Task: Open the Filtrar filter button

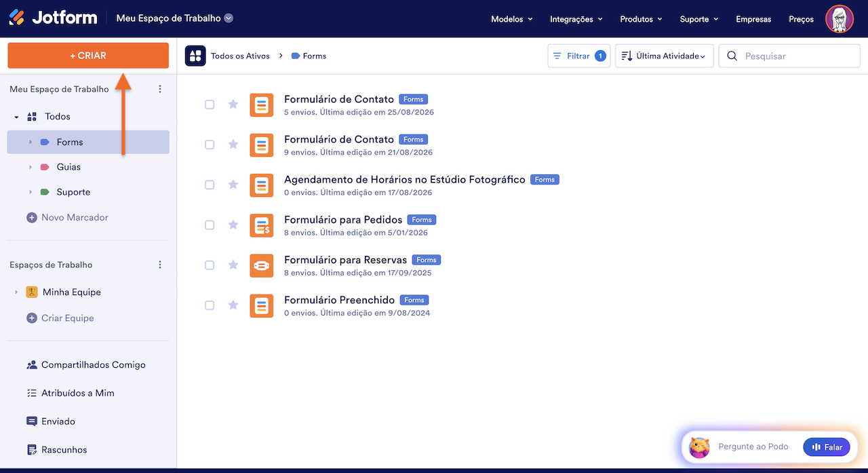Action: point(579,56)
